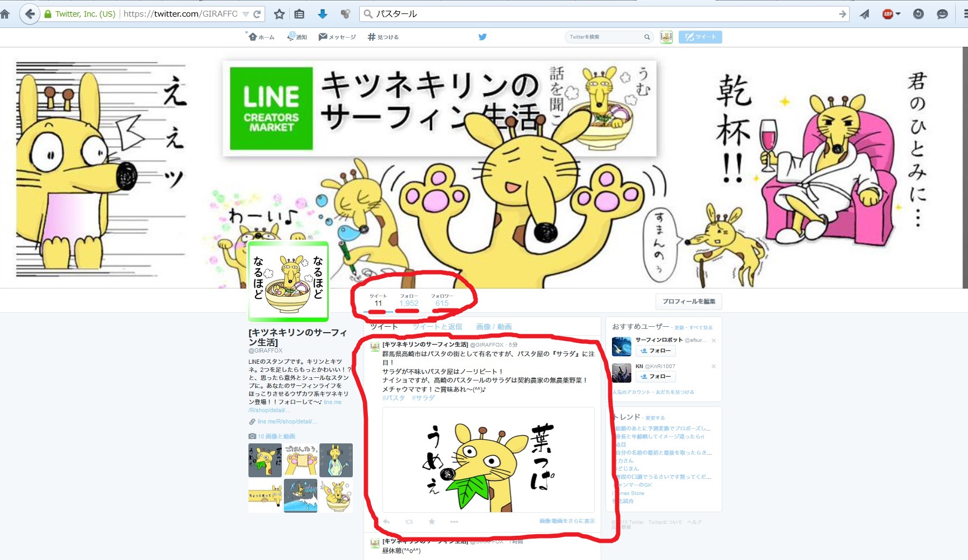Image resolution: width=968 pixels, height=560 pixels.
Task: Click the Twitterについて footer link
Action: point(665,522)
